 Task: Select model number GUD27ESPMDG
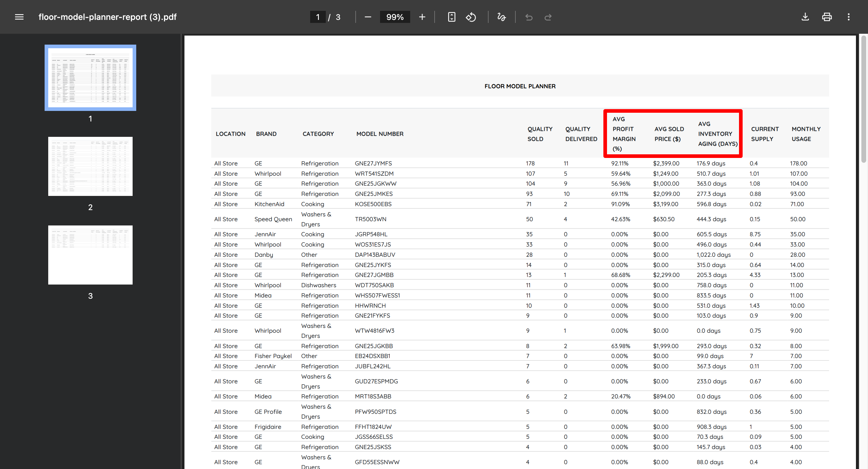[376, 381]
